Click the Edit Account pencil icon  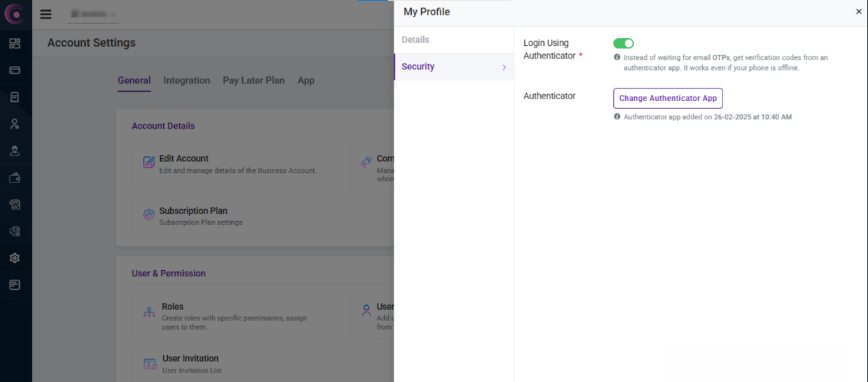(149, 163)
